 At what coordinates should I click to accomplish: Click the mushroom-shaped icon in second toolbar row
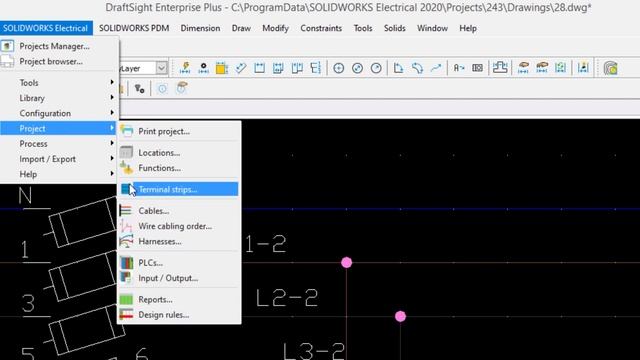182,88
